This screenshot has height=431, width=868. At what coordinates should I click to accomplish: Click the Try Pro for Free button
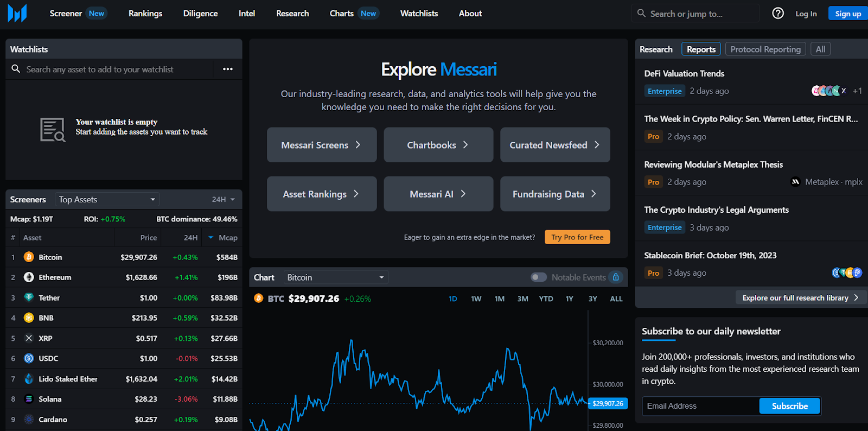pyautogui.click(x=577, y=237)
